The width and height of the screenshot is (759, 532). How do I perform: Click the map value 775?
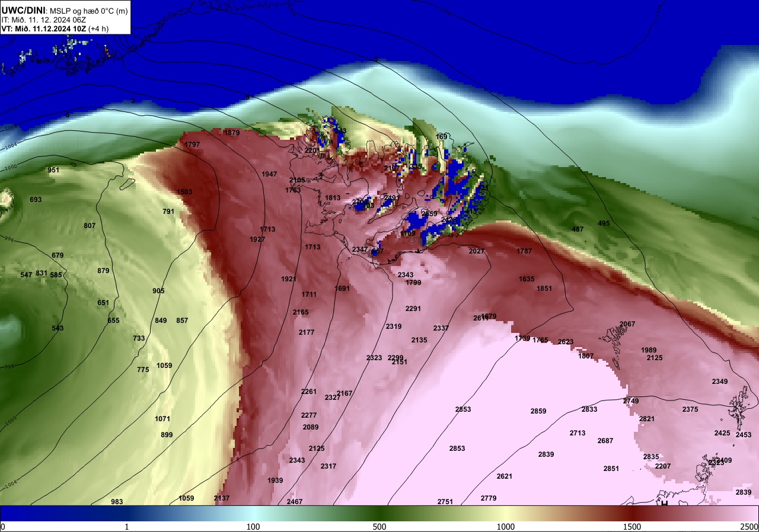[143, 370]
